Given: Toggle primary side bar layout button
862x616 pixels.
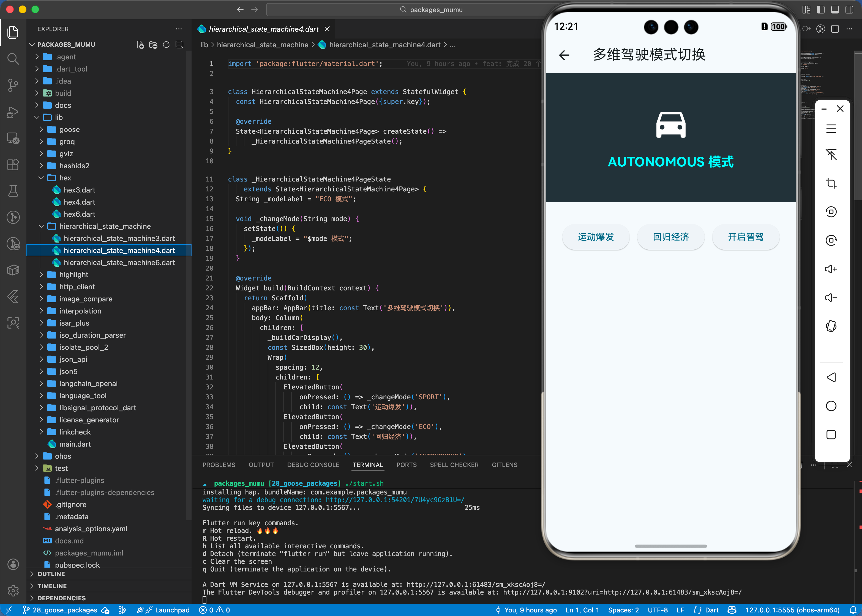Looking at the screenshot, I should pyautogui.click(x=821, y=10).
